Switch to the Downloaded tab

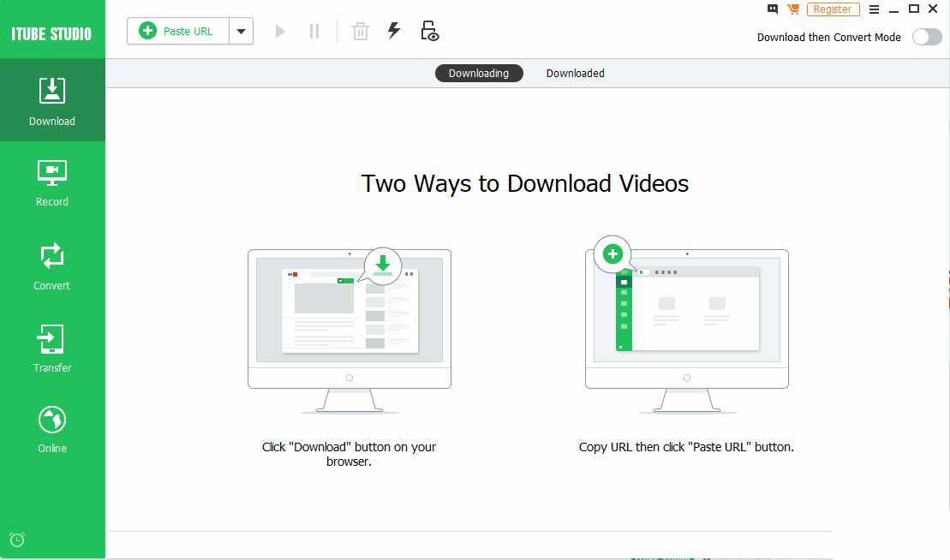click(575, 74)
